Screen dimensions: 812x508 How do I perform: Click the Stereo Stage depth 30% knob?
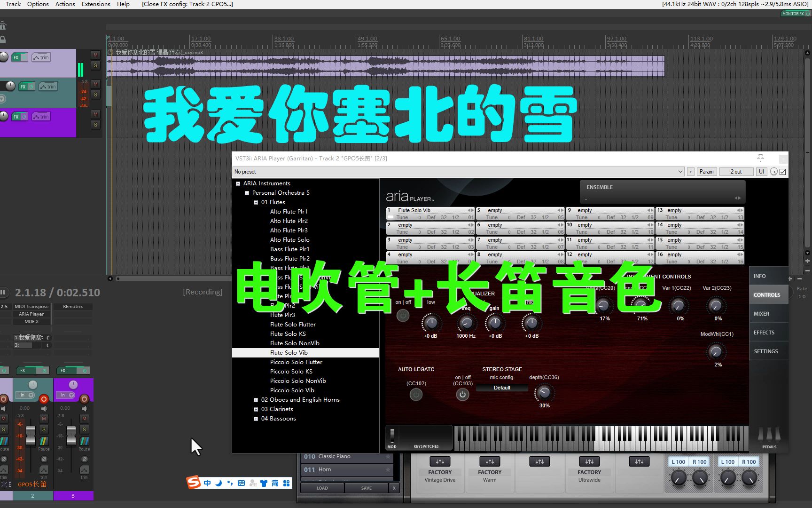(544, 392)
